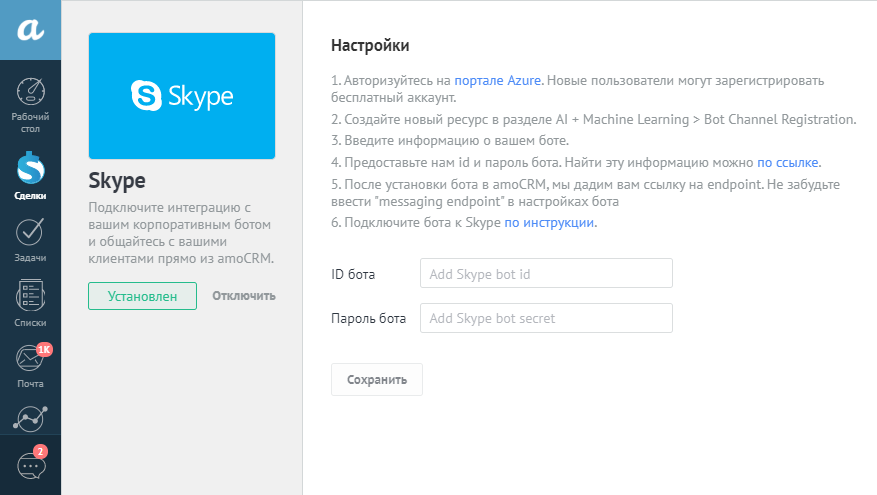Click the amoCRM logo in the sidebar
Image resolution: width=877 pixels, height=495 pixels.
(x=30, y=30)
